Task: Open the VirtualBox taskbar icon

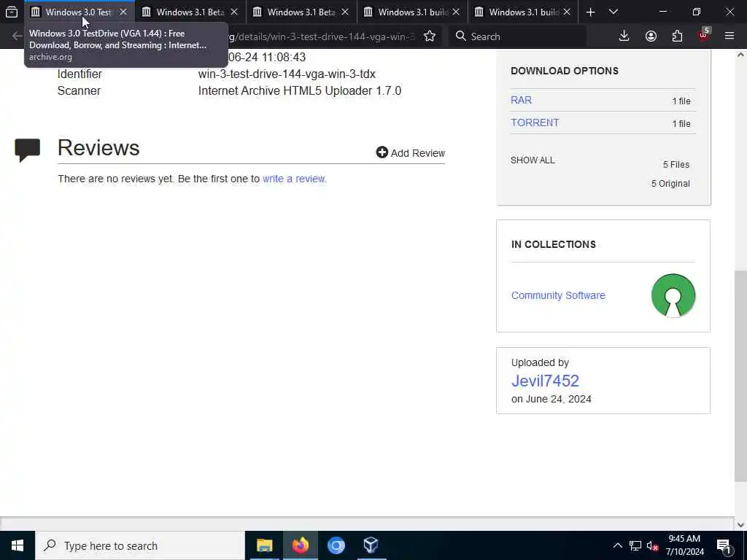Action: pos(371,545)
